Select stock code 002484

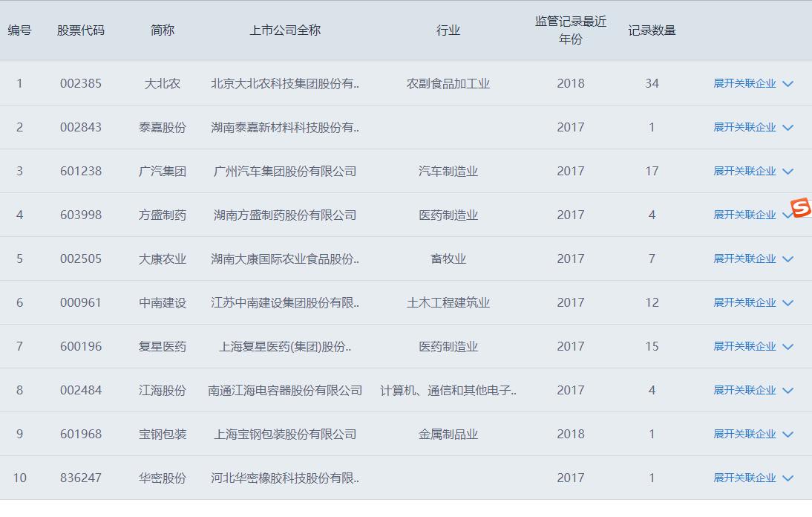[x=81, y=390]
